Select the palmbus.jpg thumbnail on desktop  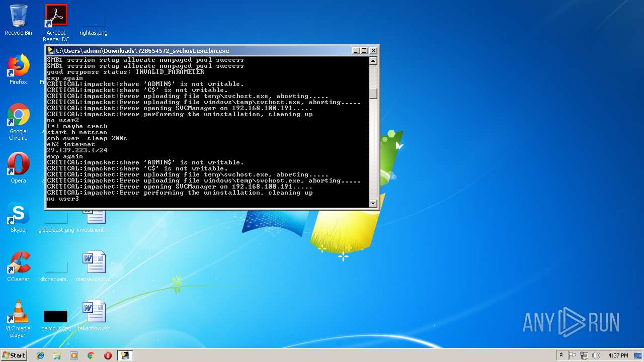click(56, 320)
